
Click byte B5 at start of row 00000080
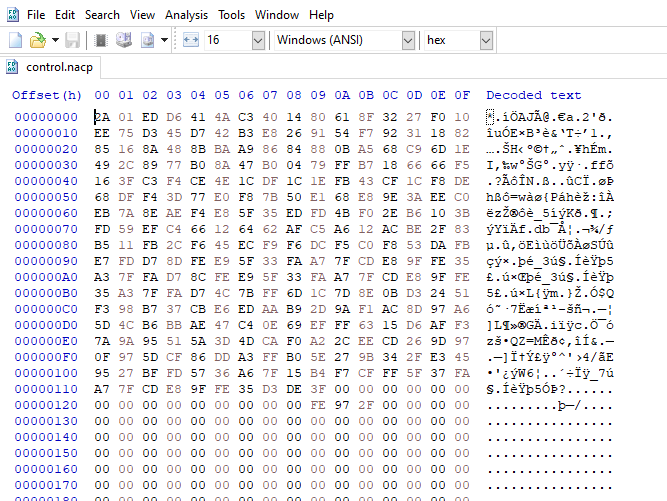tap(102, 245)
